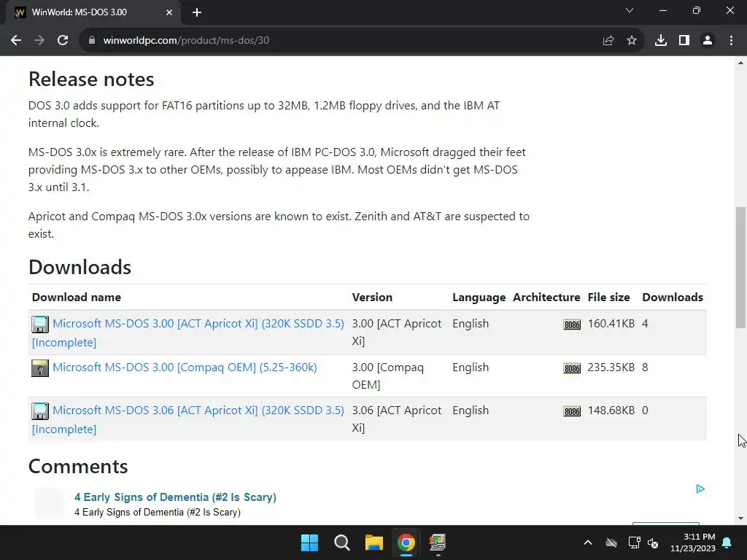Click the OneDrive cloud tray icon
This screenshot has height=560, width=747.
(x=611, y=542)
